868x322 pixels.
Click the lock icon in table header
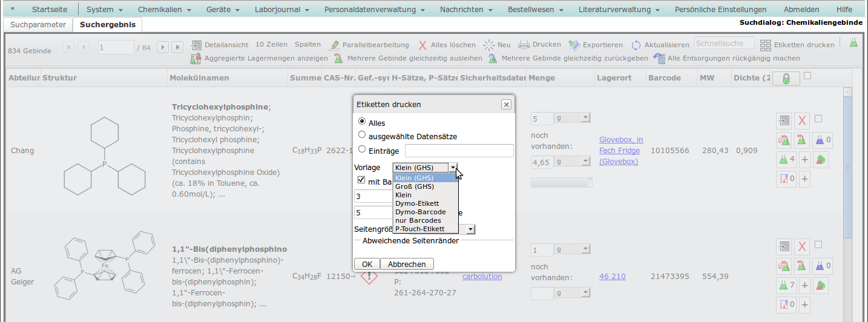coord(786,79)
